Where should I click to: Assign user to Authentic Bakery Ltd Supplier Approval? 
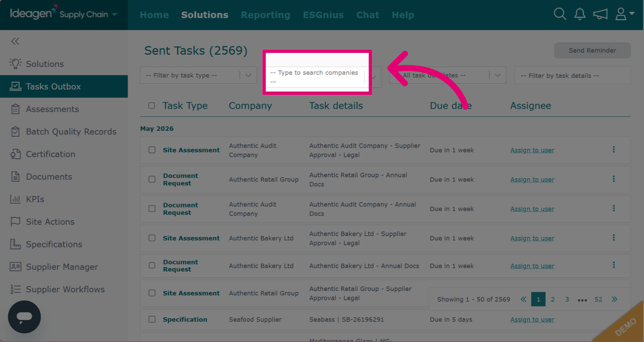532,238
